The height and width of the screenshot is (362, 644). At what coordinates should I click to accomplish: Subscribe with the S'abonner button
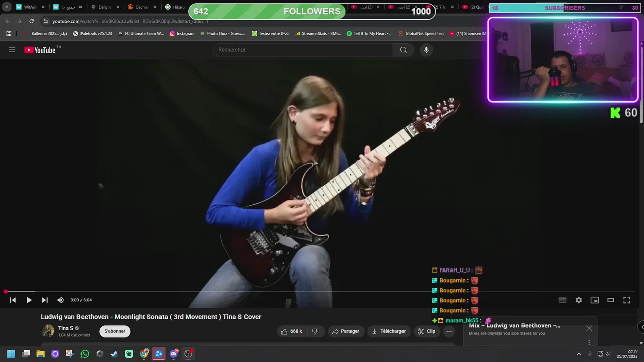pos(115,331)
